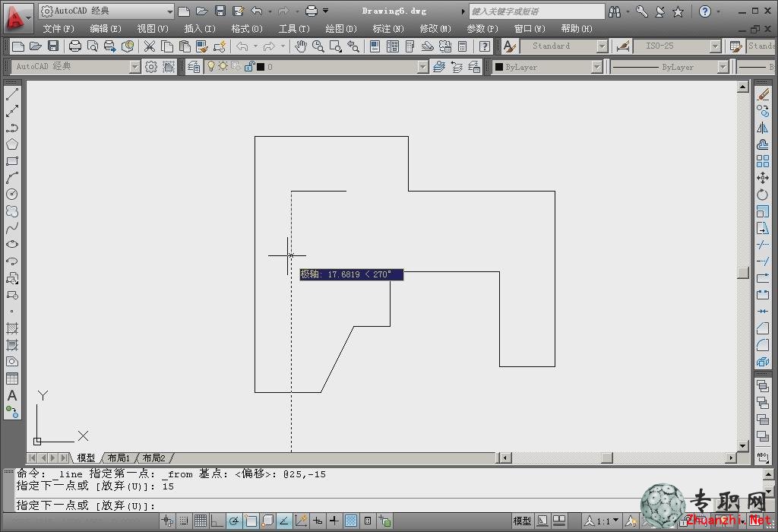
Task: Open the Hatch tool
Action: (x=12, y=328)
